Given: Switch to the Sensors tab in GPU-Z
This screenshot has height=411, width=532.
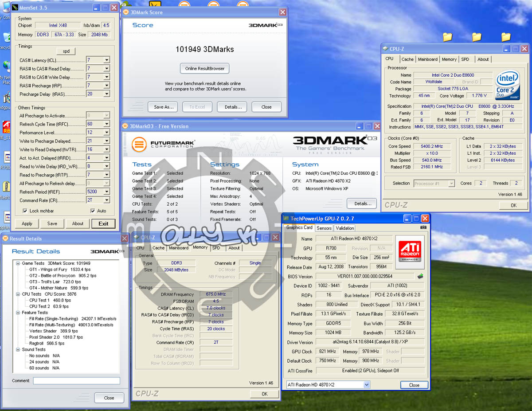Looking at the screenshot, I should click(x=324, y=228).
